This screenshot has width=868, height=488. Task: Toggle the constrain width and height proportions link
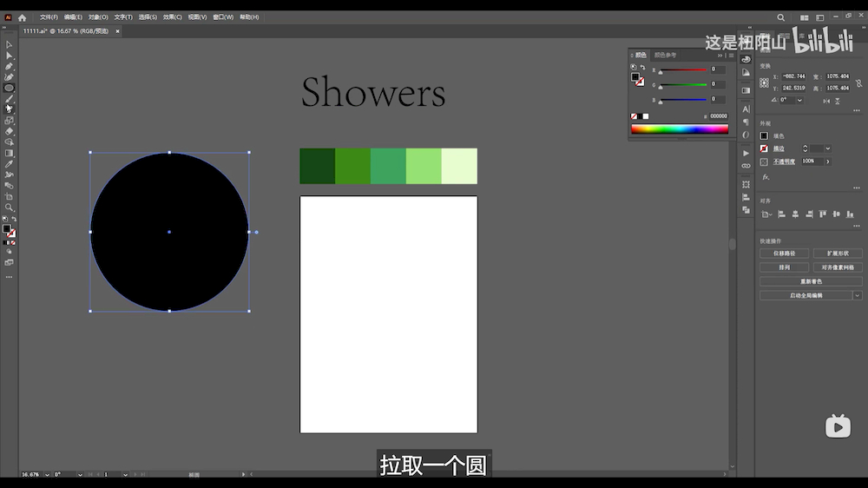point(858,82)
